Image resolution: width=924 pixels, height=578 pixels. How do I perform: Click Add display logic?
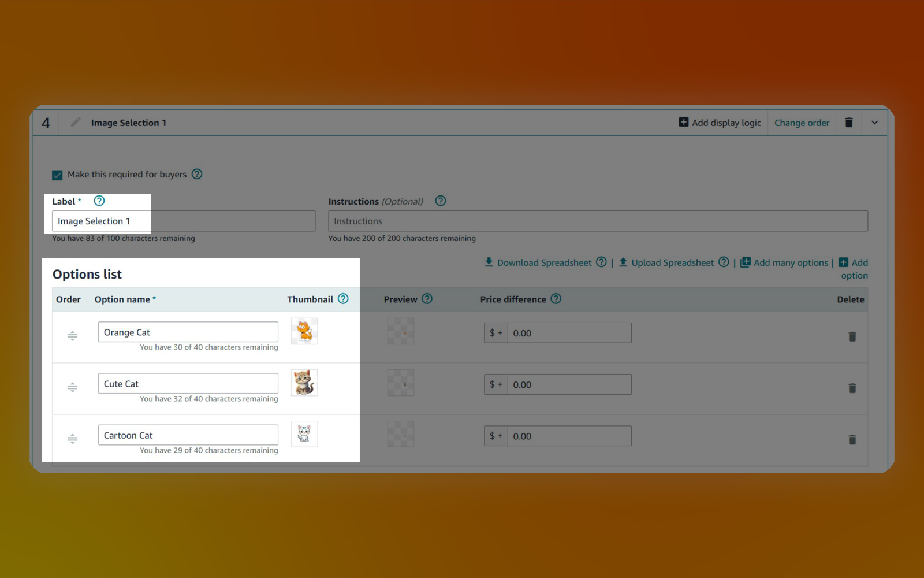[x=720, y=123]
